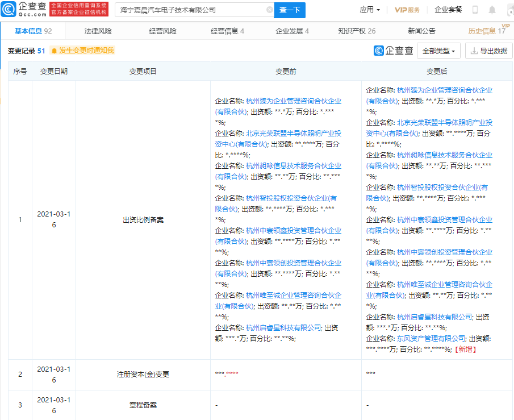The height and width of the screenshot is (420, 514).
Task: Switch to the 历史信息 tab
Action: (x=487, y=31)
